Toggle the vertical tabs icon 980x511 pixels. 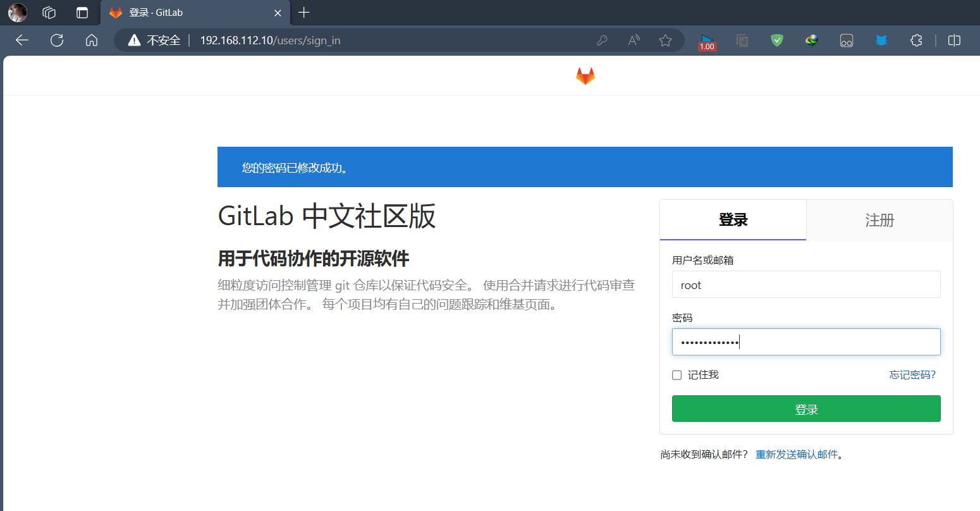82,13
